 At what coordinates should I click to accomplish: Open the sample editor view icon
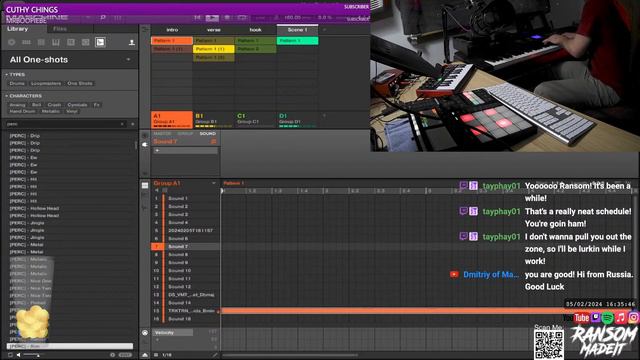145,207
